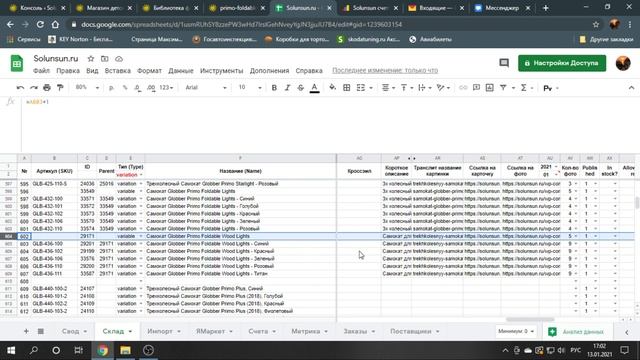Click the Undo icon in the toolbar
640x360 pixels.
click(x=20, y=88)
